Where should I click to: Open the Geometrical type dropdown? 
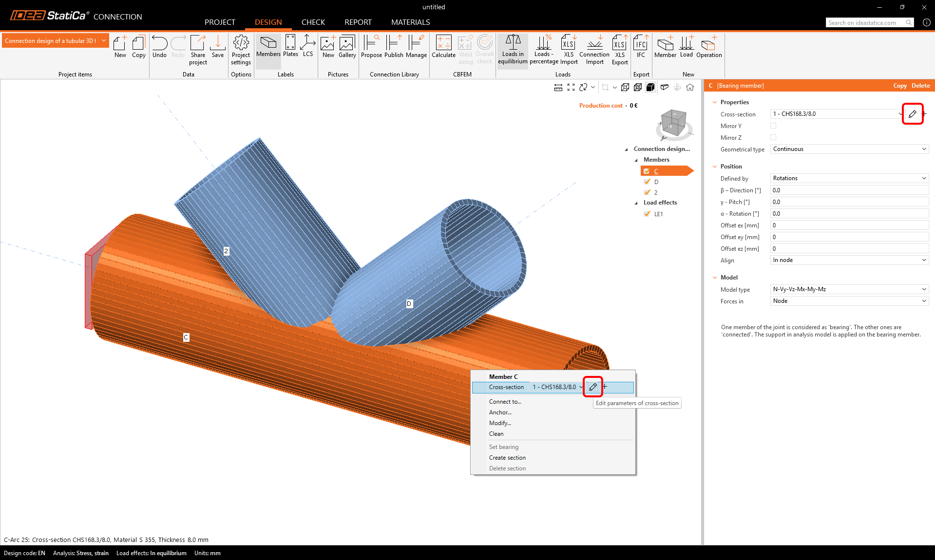point(849,149)
